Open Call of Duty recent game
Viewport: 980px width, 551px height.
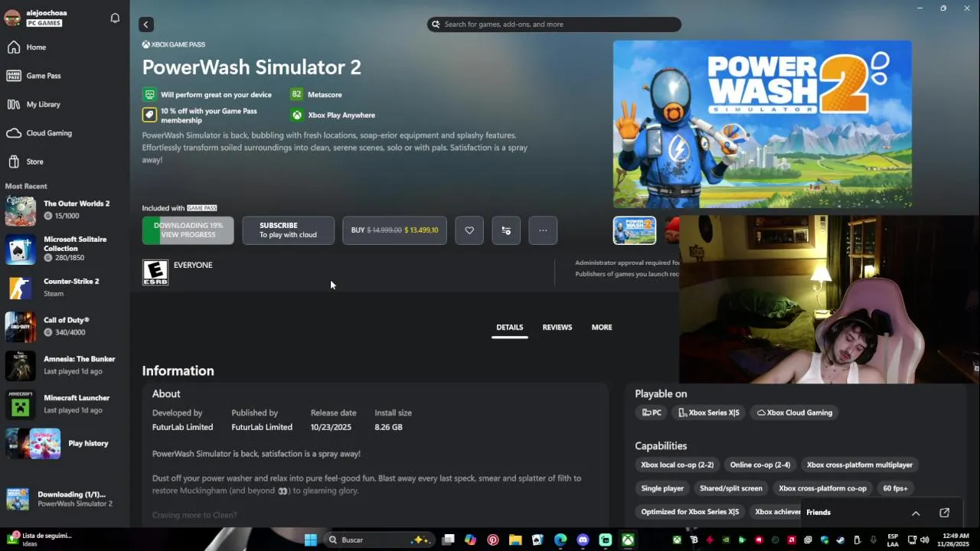point(65,326)
